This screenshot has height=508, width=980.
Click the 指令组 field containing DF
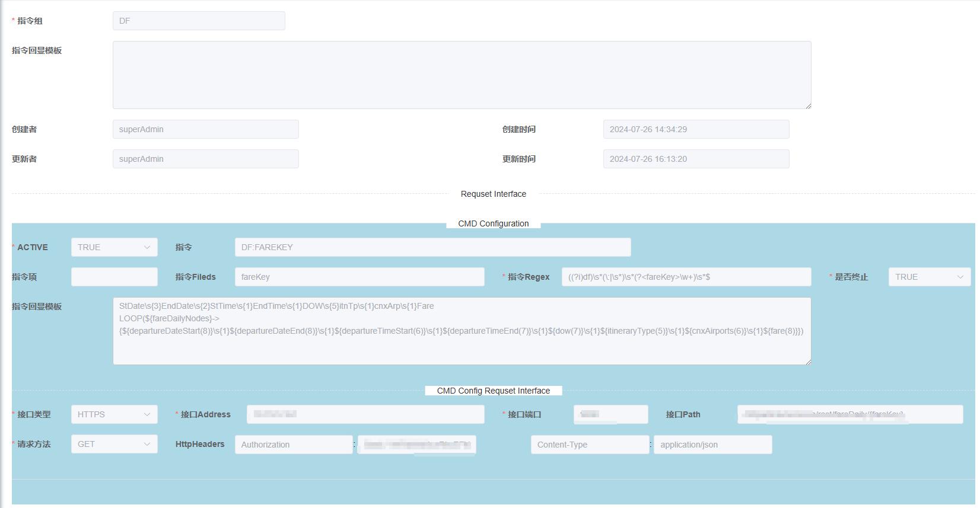click(x=199, y=21)
